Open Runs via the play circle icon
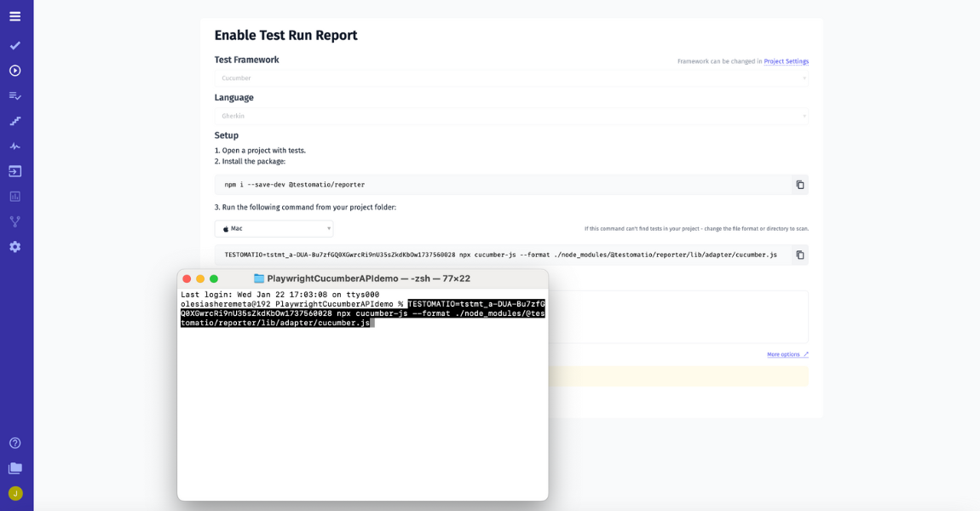 click(x=15, y=71)
